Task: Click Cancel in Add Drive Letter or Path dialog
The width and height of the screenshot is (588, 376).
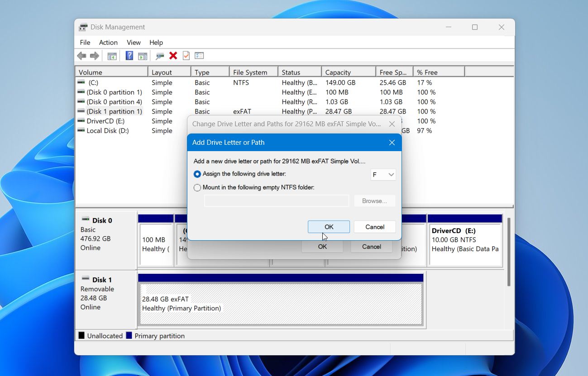Action: pos(375,227)
